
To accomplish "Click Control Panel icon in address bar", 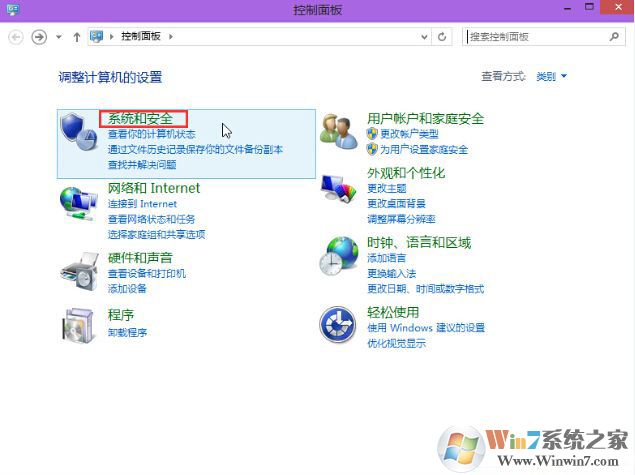I will tap(96, 36).
